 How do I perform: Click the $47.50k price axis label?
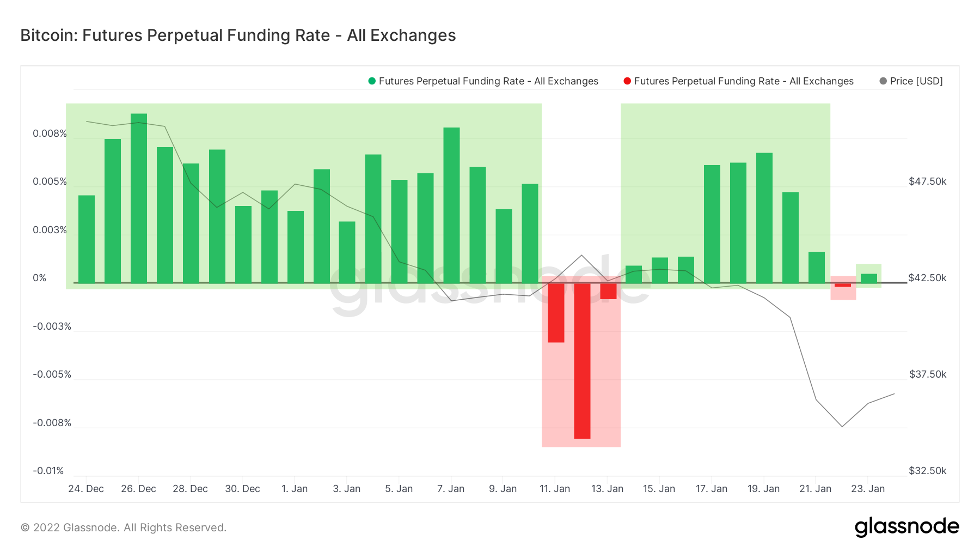pyautogui.click(x=927, y=181)
